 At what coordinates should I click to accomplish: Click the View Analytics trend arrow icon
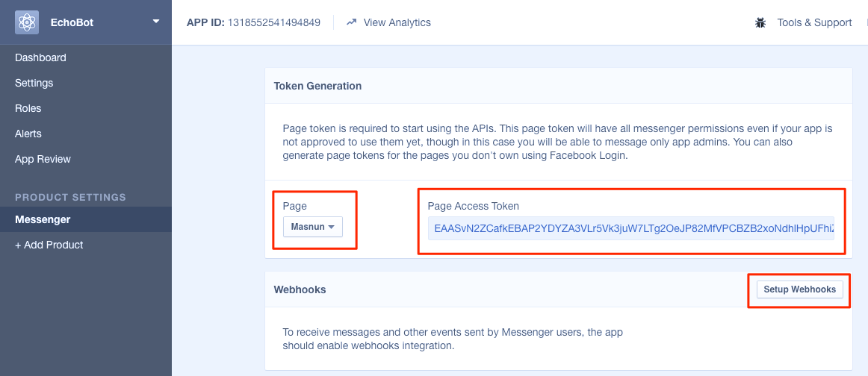352,22
